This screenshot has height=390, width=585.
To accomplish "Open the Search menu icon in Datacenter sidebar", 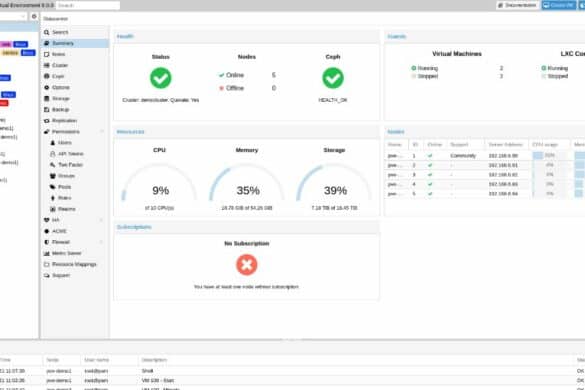I will coord(47,32).
